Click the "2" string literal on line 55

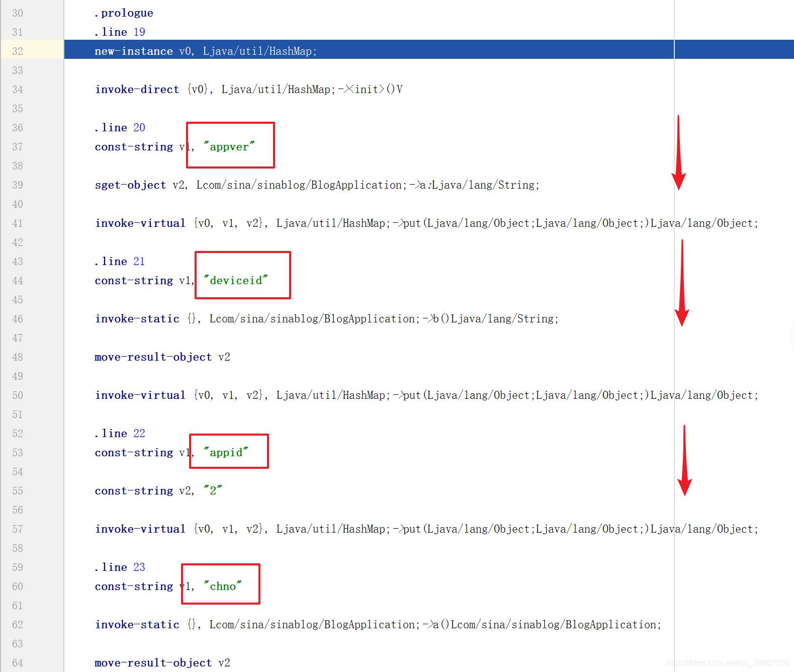tap(213, 491)
